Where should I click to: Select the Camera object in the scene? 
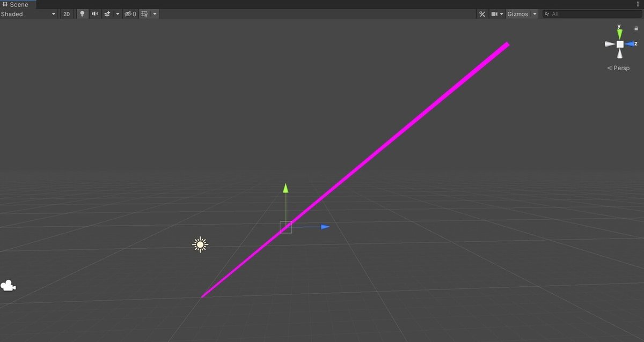[8, 285]
